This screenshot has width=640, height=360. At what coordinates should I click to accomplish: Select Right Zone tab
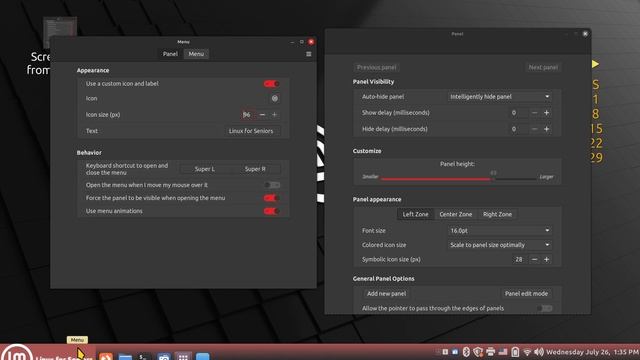point(497,214)
